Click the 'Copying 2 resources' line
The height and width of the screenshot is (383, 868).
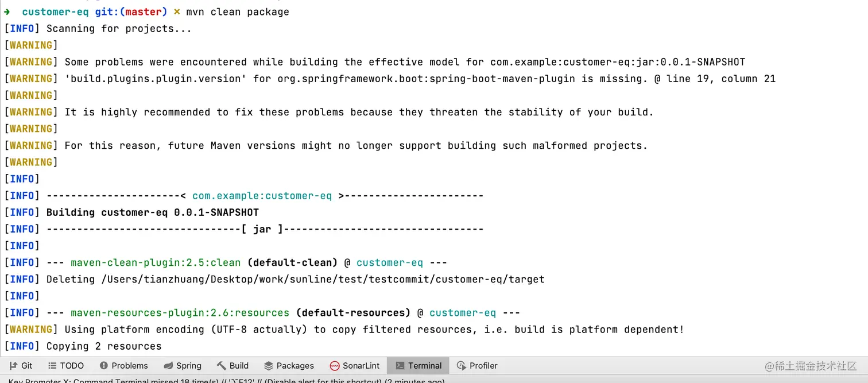point(83,346)
